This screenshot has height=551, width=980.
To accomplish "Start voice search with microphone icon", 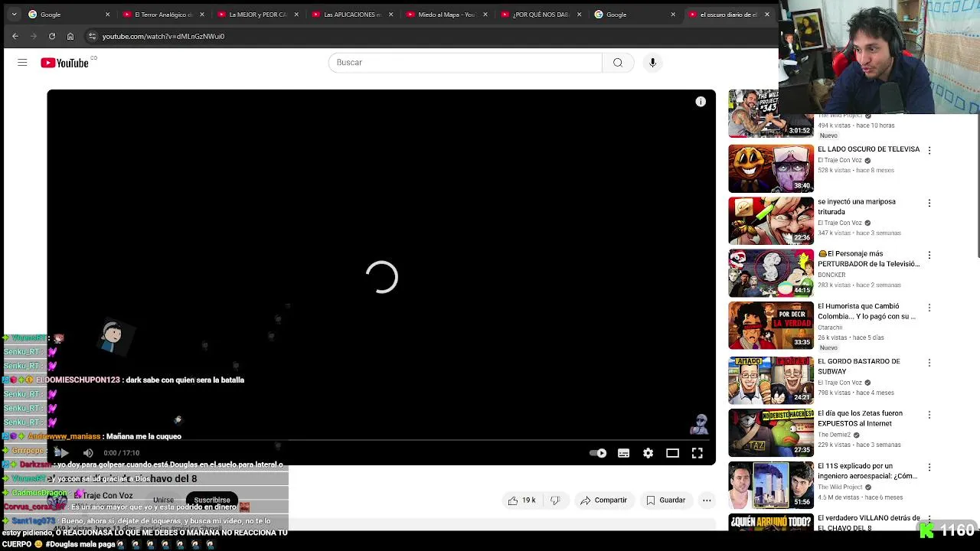I will 652,63.
